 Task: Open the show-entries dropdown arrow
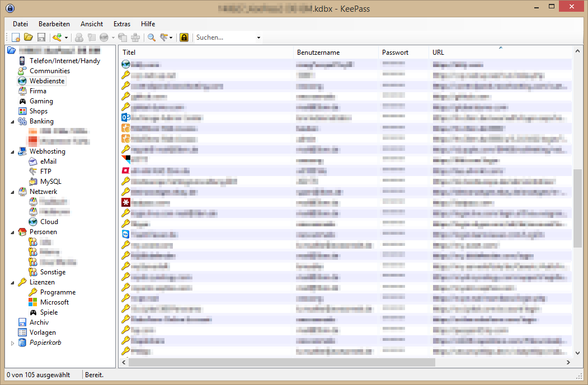(171, 37)
